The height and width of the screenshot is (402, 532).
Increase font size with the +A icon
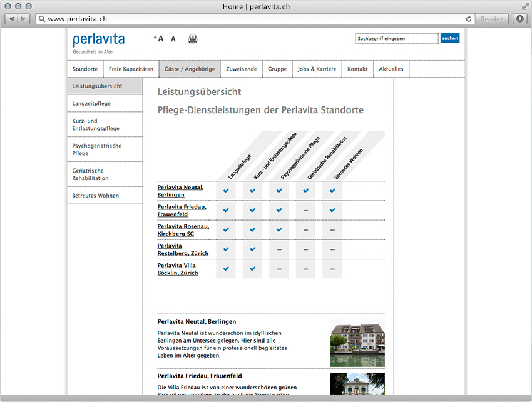(x=158, y=39)
